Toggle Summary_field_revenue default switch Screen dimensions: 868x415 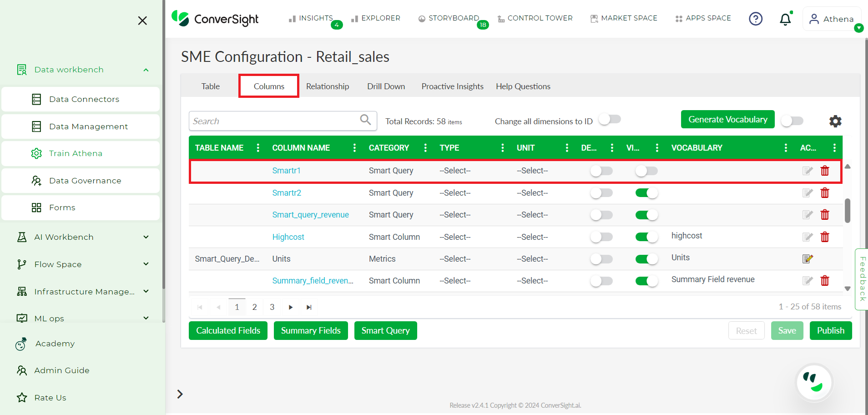coord(601,281)
